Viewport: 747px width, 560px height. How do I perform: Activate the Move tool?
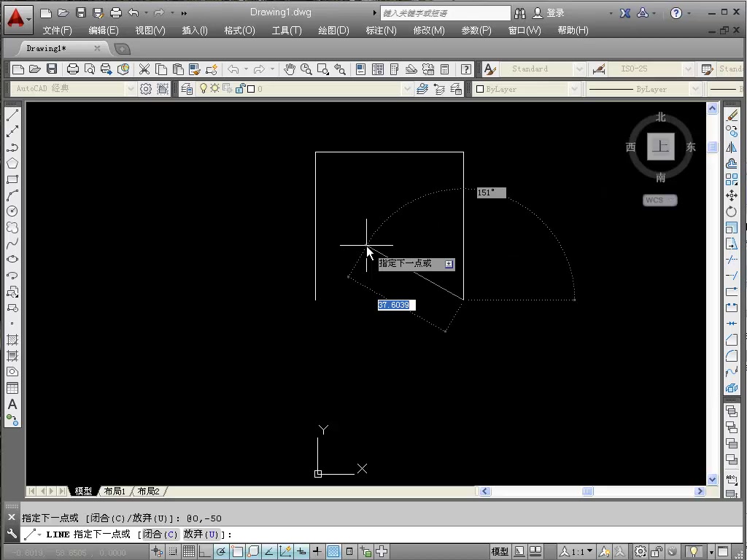coord(732,195)
